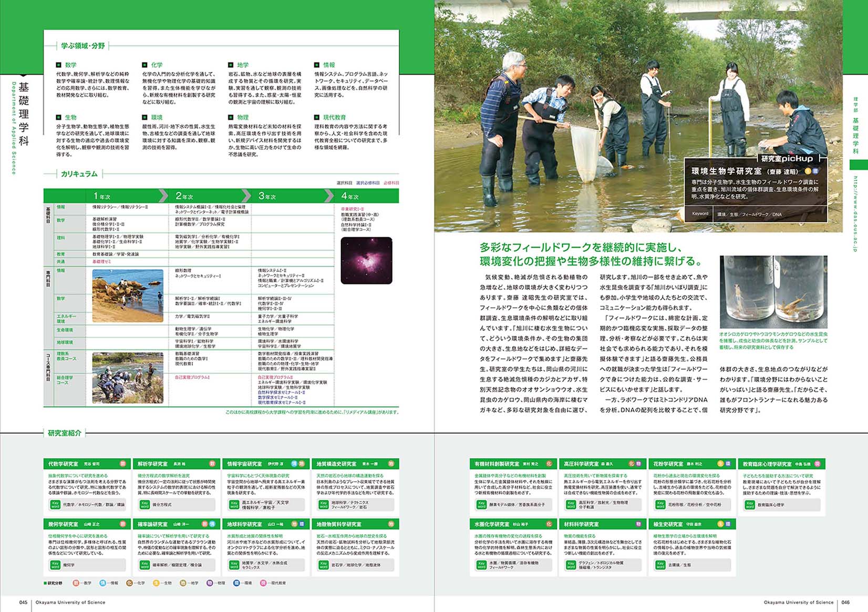This screenshot has width=868, height=612.
Task: Open the 地球科学研究室 card title
Action: click(245, 525)
